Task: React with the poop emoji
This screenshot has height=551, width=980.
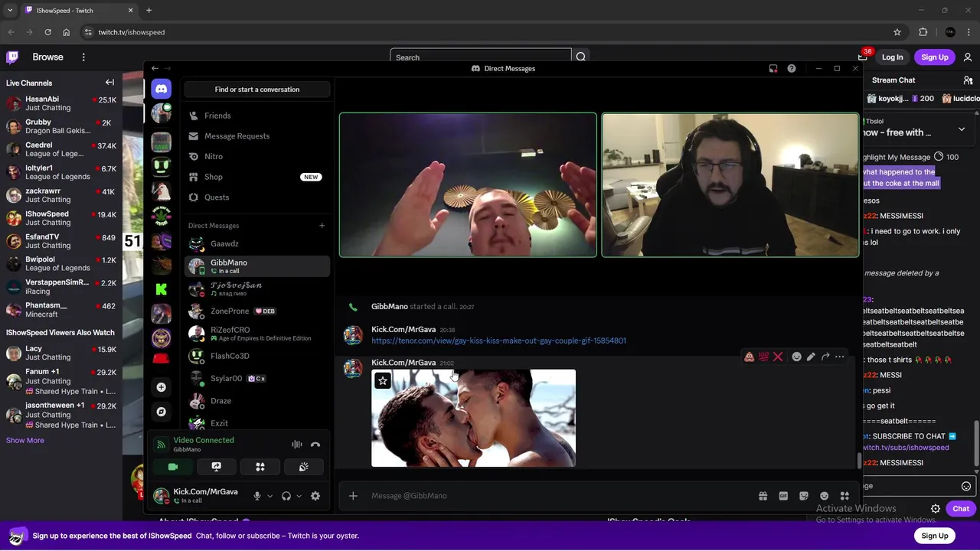Action: point(749,357)
